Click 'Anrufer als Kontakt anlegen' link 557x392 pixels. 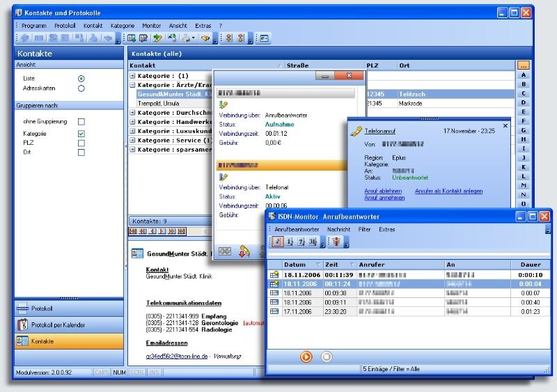pos(448,191)
